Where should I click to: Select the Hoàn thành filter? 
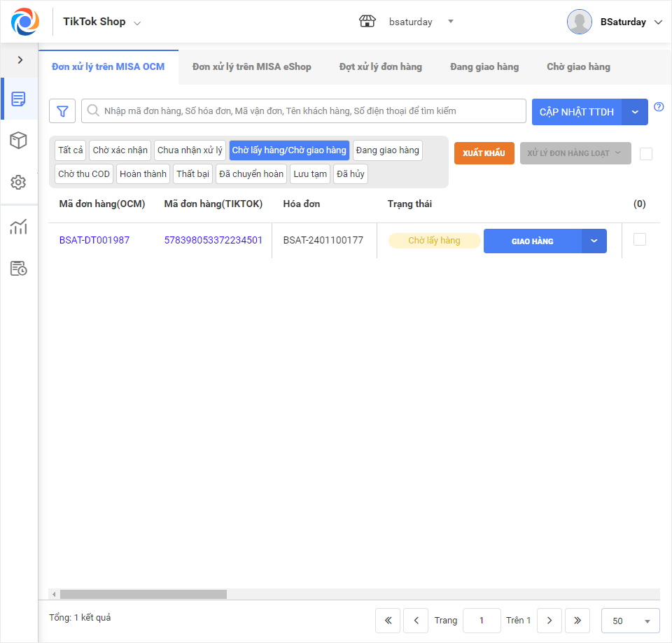coord(143,174)
